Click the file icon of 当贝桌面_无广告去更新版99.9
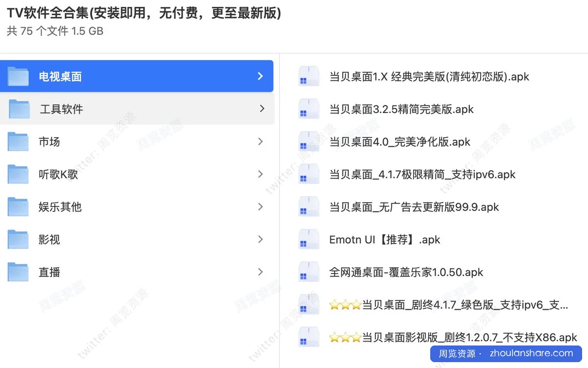Screen dimensions: 588x368 pos(309,207)
